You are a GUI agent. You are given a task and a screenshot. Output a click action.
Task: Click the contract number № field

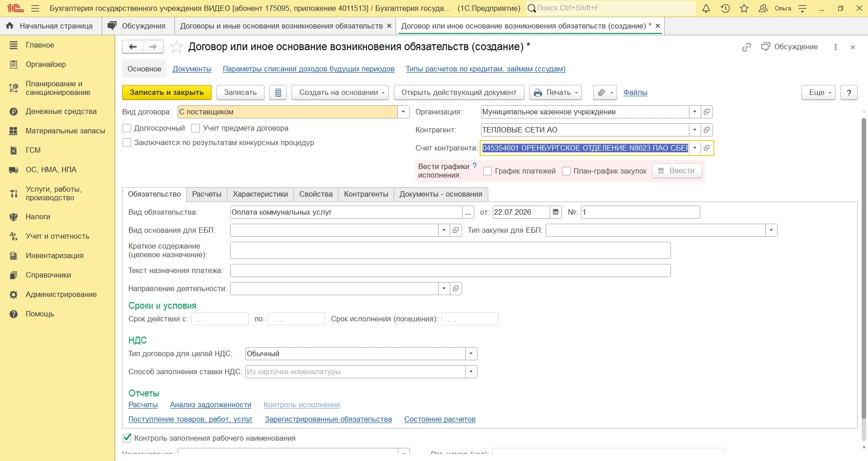pyautogui.click(x=641, y=212)
